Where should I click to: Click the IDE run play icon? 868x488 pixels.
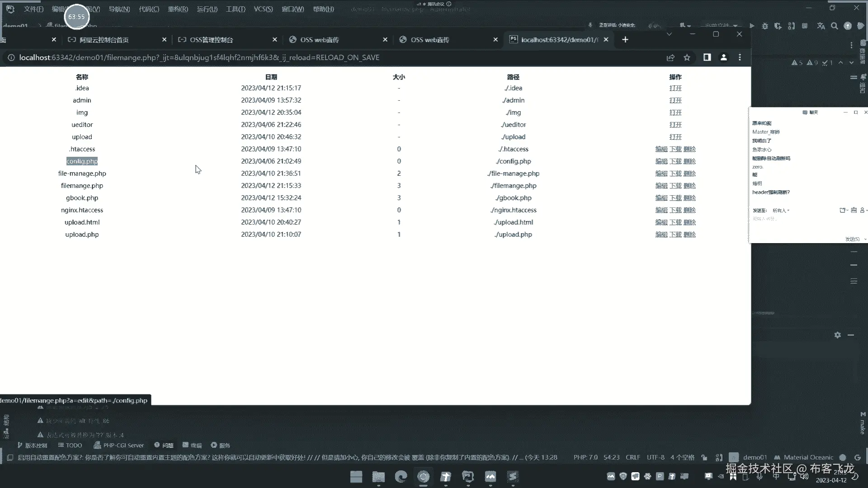pyautogui.click(x=752, y=26)
